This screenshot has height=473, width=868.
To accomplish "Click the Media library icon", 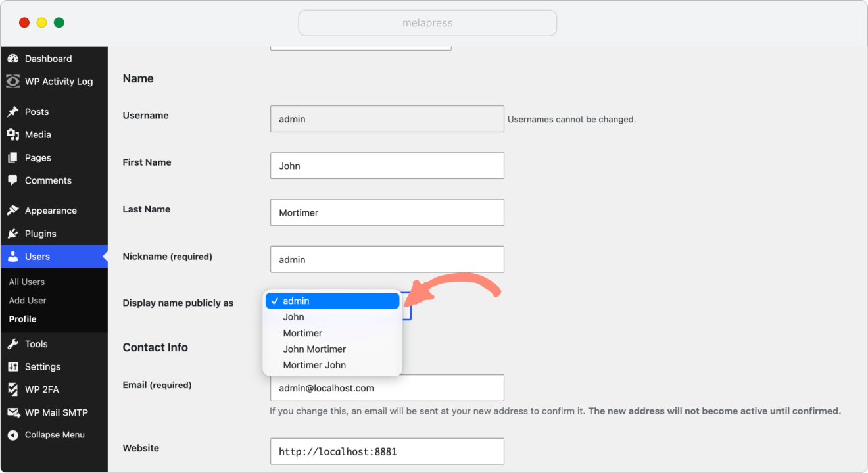I will point(12,135).
